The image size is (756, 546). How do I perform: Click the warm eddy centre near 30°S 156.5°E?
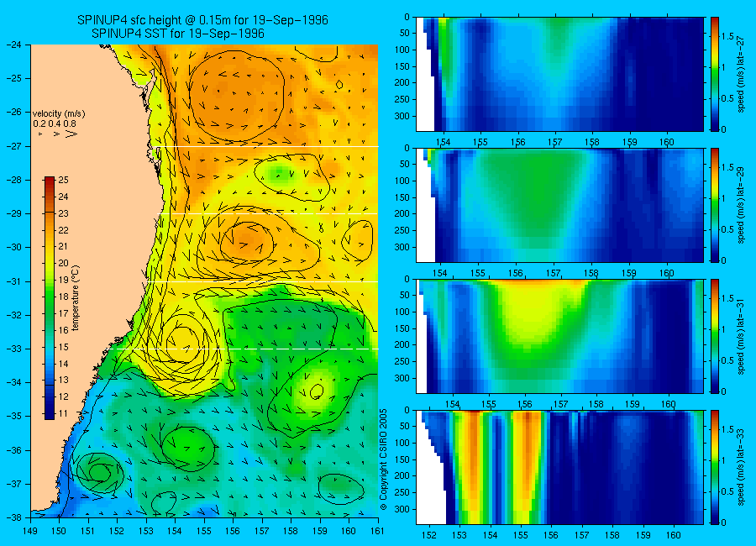(247, 243)
